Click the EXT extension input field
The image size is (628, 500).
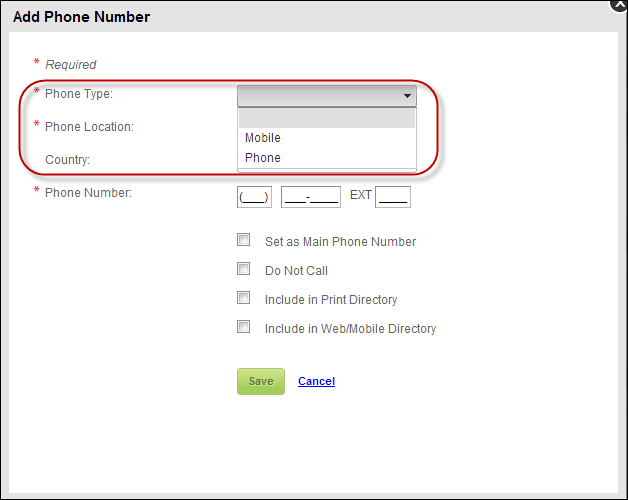(x=392, y=197)
